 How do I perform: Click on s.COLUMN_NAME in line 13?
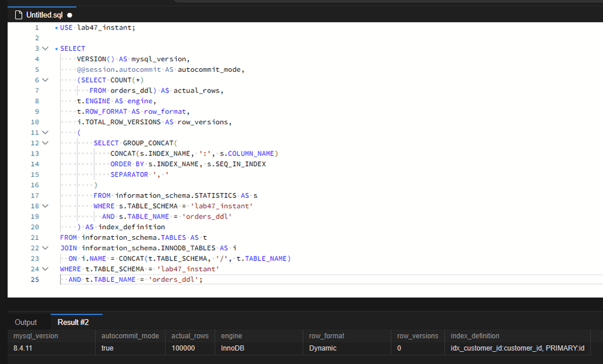247,154
